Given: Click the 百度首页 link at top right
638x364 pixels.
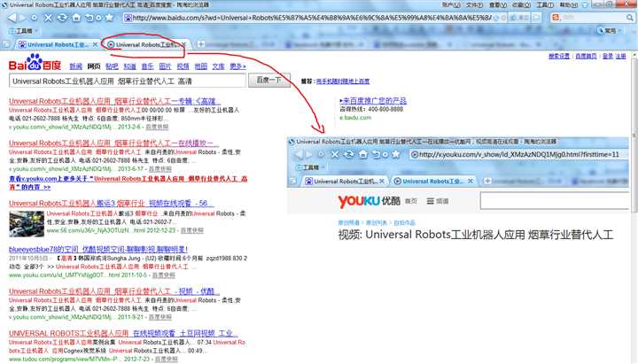Looking at the screenshot, I should tap(586, 56).
